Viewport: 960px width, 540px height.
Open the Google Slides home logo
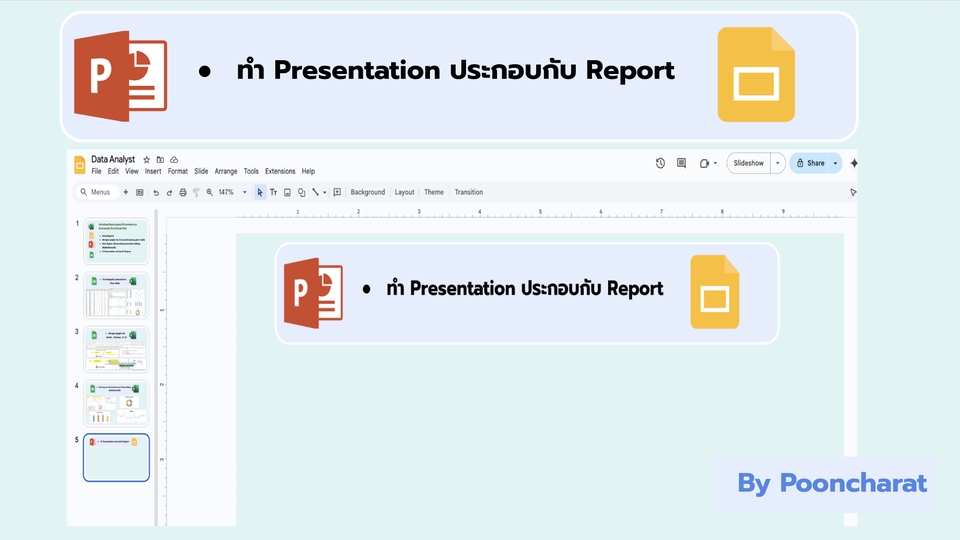(x=80, y=165)
